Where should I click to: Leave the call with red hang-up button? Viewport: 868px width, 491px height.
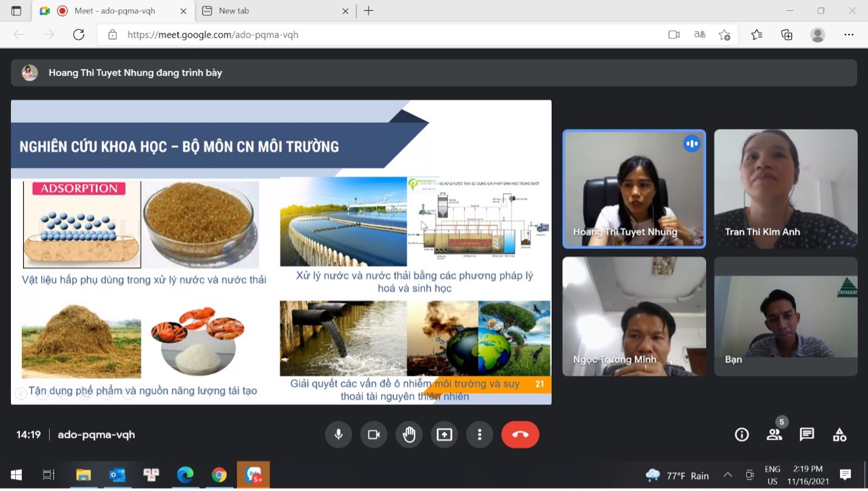(520, 435)
